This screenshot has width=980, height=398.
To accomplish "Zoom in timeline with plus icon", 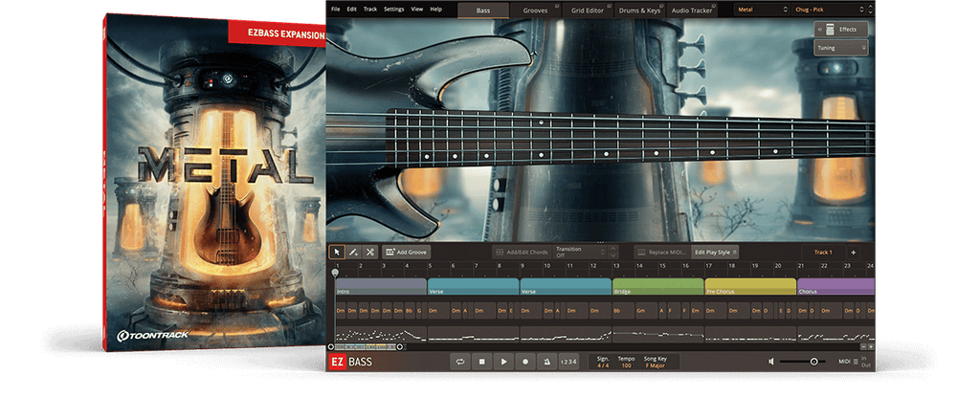I will pyautogui.click(x=871, y=346).
